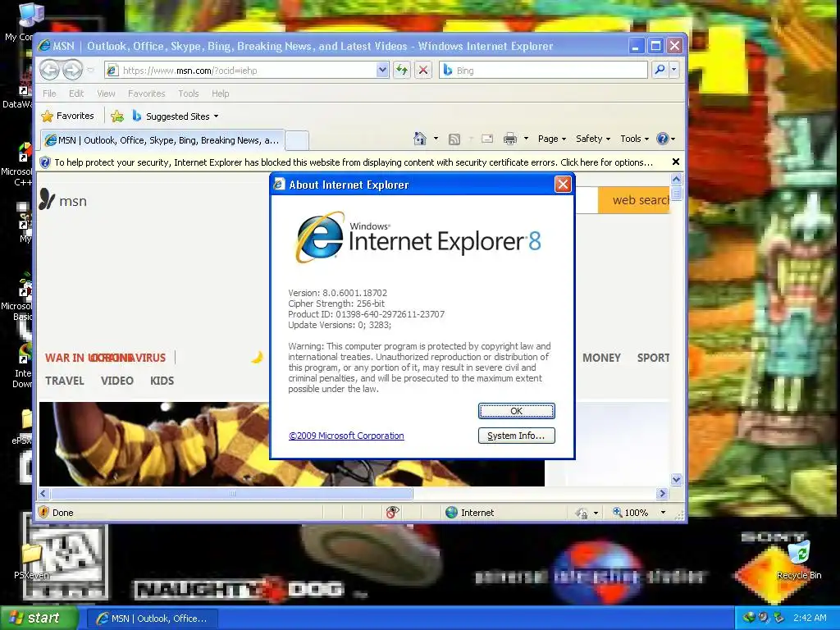Open the PSXeven folder icon

(31, 561)
